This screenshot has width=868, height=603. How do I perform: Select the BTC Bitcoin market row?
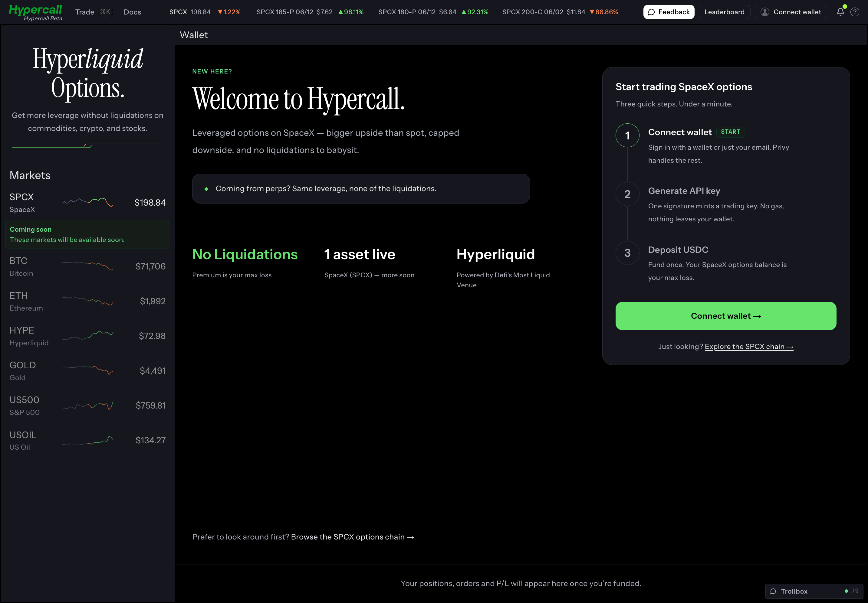click(x=87, y=266)
